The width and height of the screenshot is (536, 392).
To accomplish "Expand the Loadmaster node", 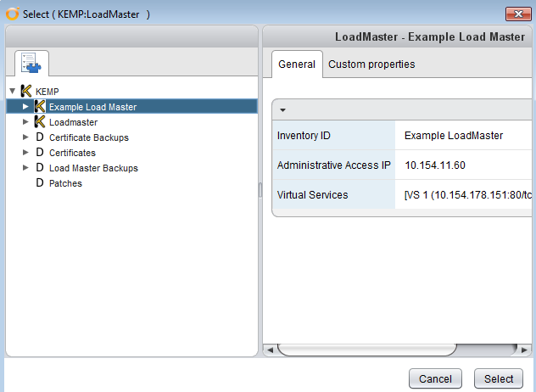I will [25, 121].
